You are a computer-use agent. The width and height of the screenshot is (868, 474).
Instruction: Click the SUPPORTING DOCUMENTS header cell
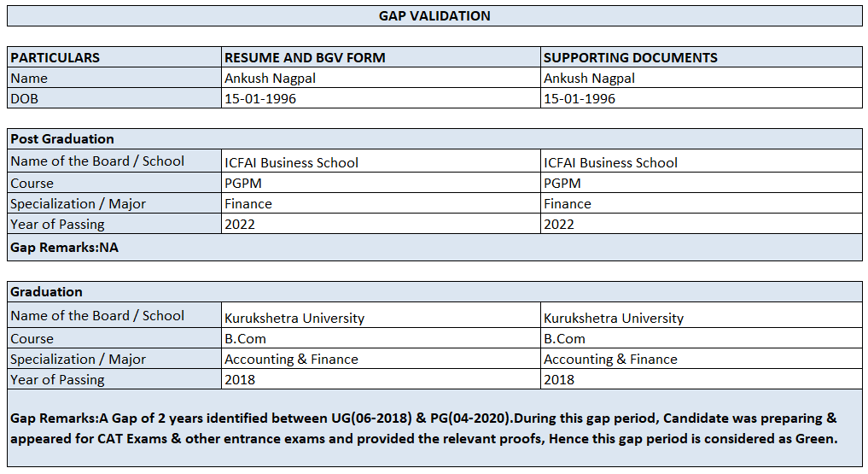click(630, 58)
